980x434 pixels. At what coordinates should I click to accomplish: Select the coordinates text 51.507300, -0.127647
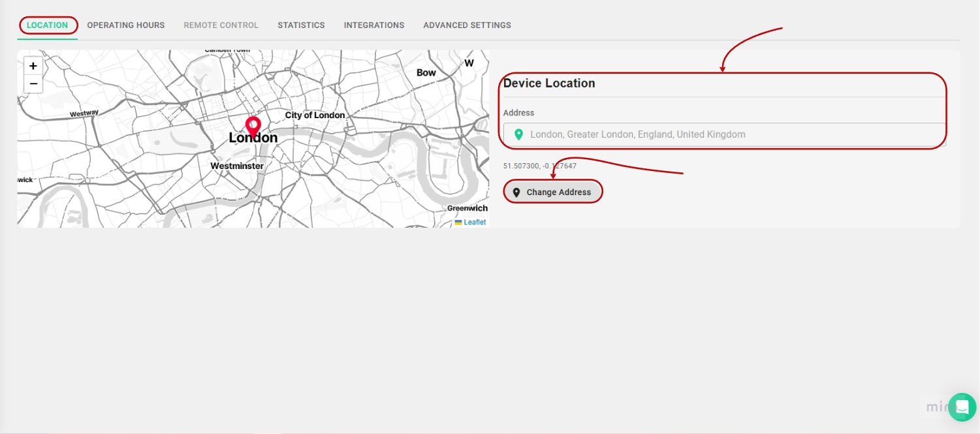point(540,166)
